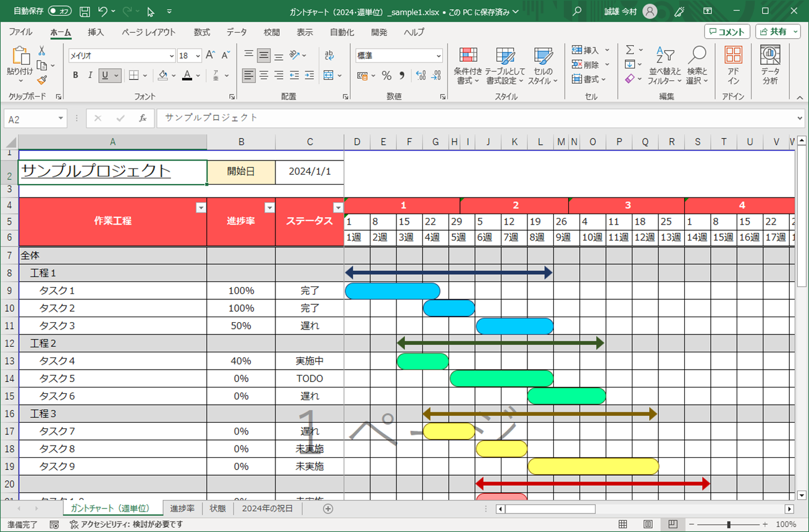The width and height of the screenshot is (809, 532).
Task: Toggle bold formatting button
Action: coord(75,75)
